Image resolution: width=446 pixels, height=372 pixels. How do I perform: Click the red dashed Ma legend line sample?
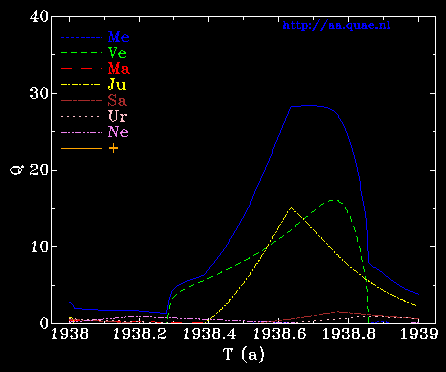coord(81,69)
